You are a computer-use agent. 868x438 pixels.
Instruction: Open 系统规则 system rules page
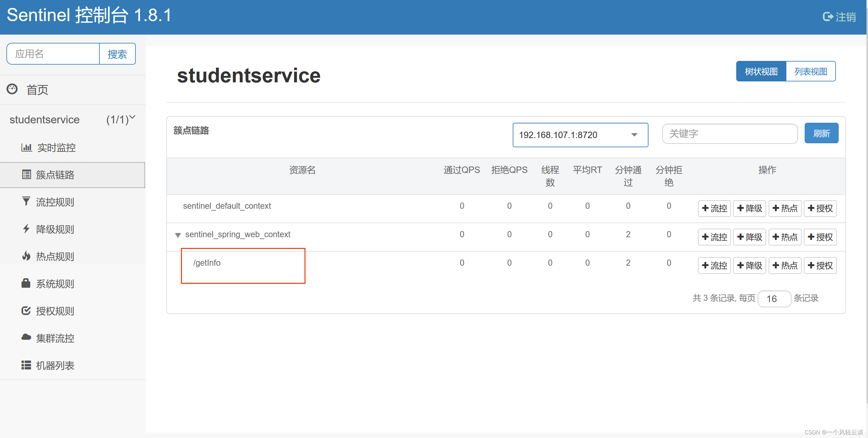coord(55,283)
